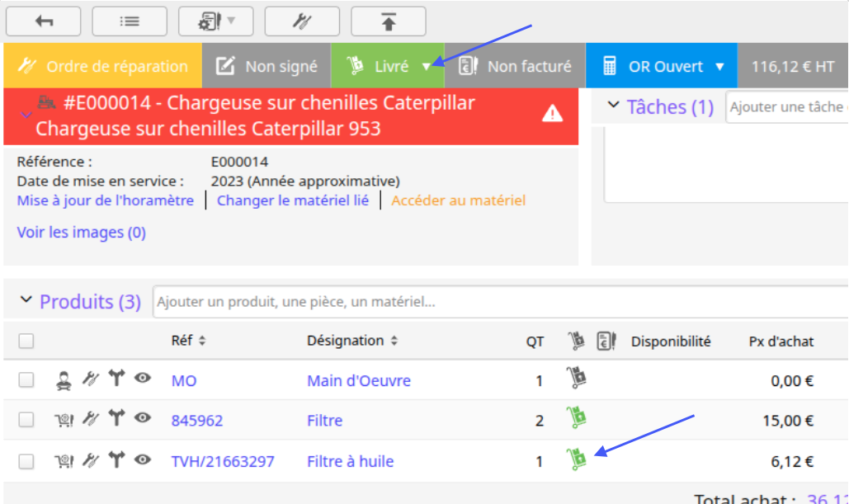Click the Ajouter un produit input field

click(500, 302)
